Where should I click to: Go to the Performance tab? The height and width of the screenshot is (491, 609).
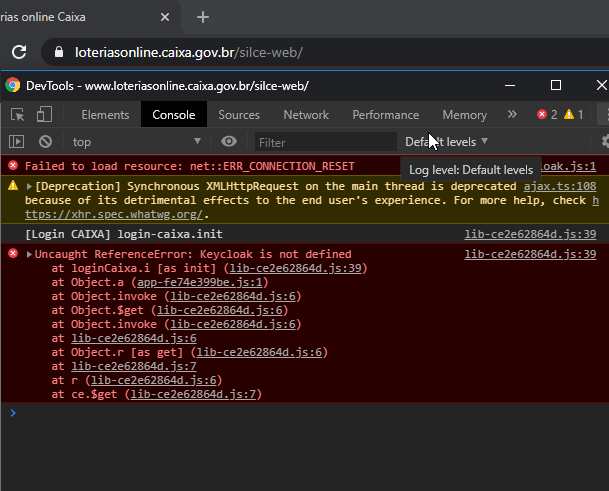pos(386,115)
